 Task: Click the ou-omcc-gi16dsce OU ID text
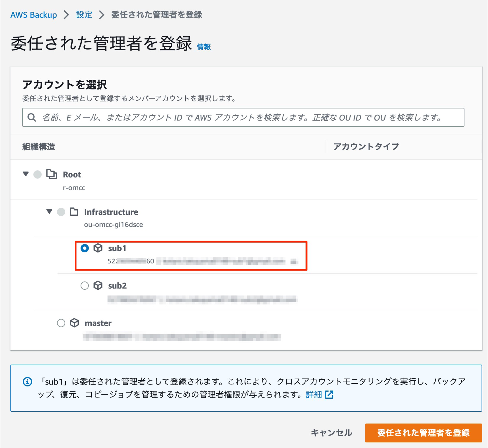pyautogui.click(x=114, y=224)
